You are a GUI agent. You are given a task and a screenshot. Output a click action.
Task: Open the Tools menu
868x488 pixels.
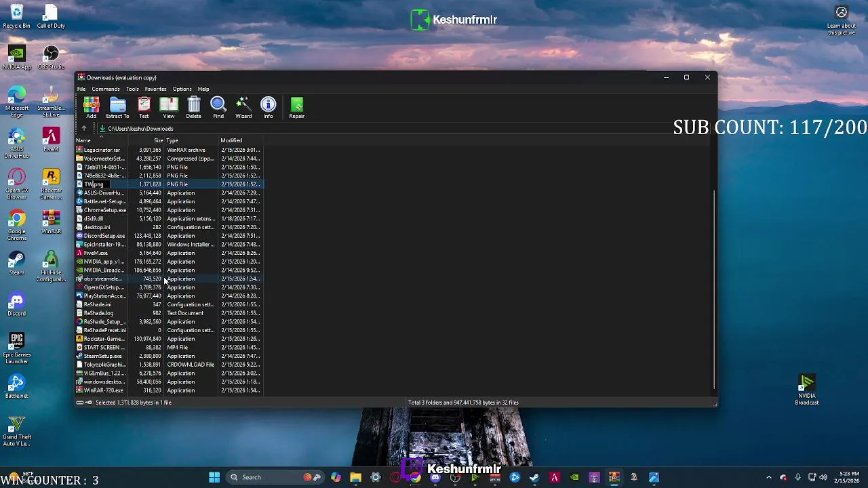click(132, 89)
